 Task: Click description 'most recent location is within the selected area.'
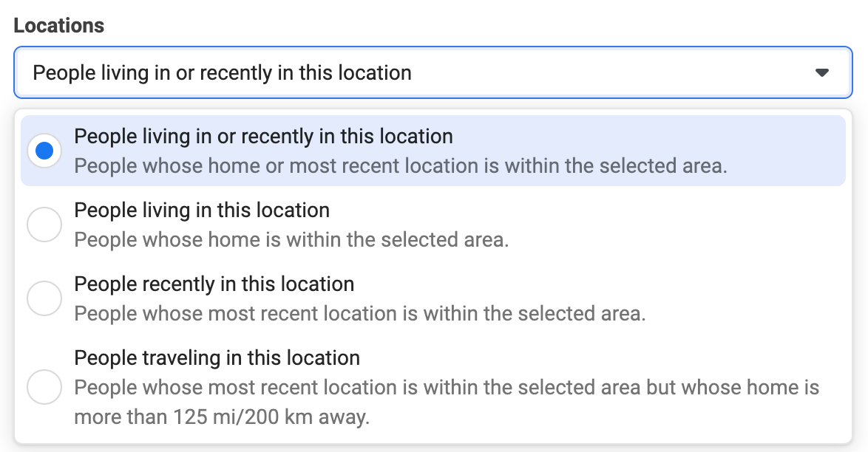tap(360, 314)
